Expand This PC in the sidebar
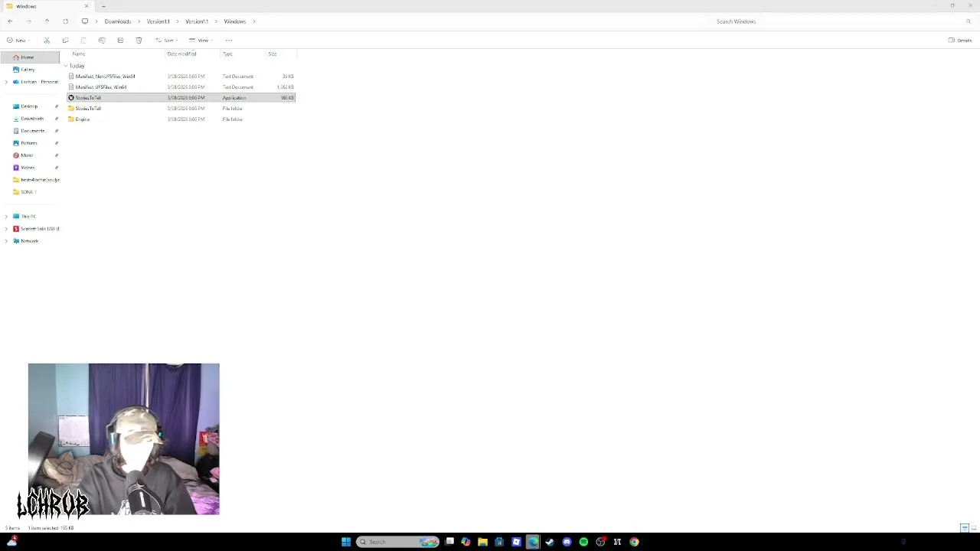 7,217
